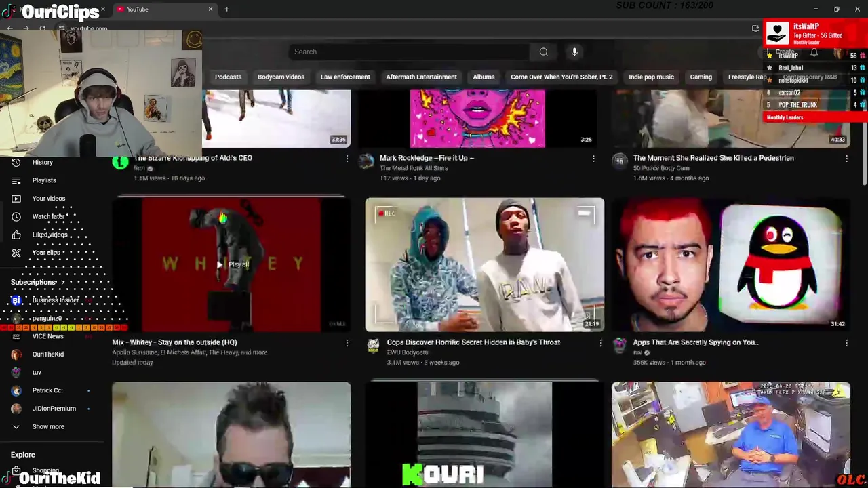The width and height of the screenshot is (868, 488).
Task: Select the Albums filter chip
Action: 484,77
